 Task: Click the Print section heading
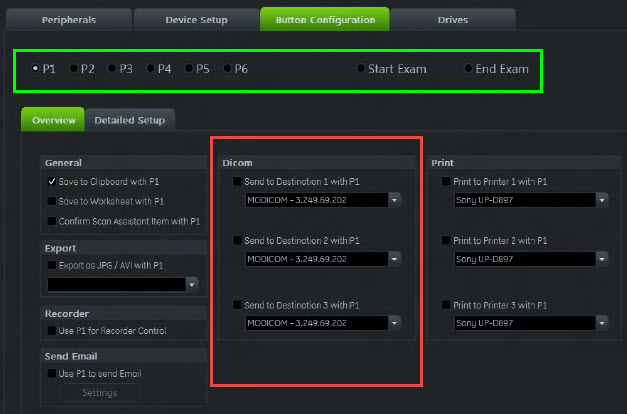pyautogui.click(x=442, y=163)
